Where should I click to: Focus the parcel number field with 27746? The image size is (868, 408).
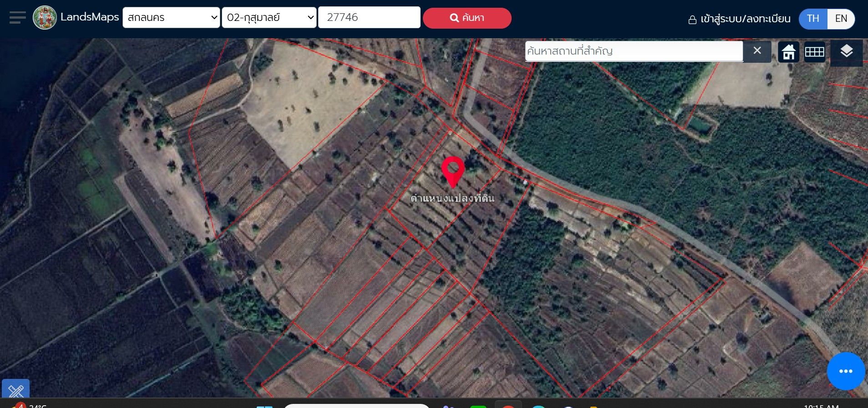tap(369, 17)
